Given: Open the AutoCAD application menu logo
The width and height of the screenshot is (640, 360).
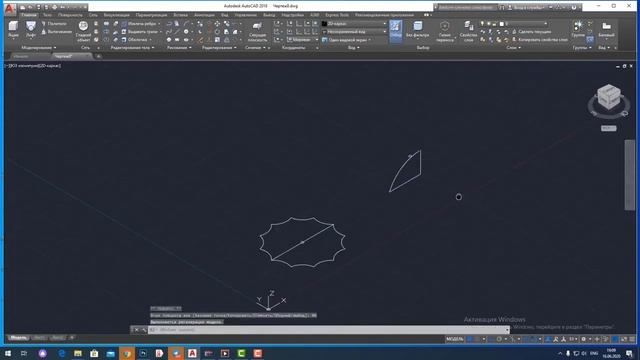Looking at the screenshot, I should tap(9, 8).
